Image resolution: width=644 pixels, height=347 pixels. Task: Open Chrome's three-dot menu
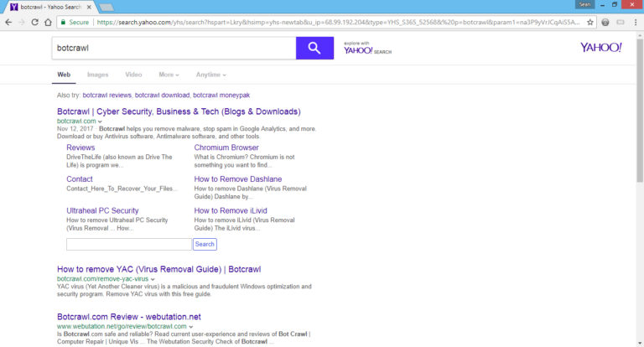click(636, 22)
